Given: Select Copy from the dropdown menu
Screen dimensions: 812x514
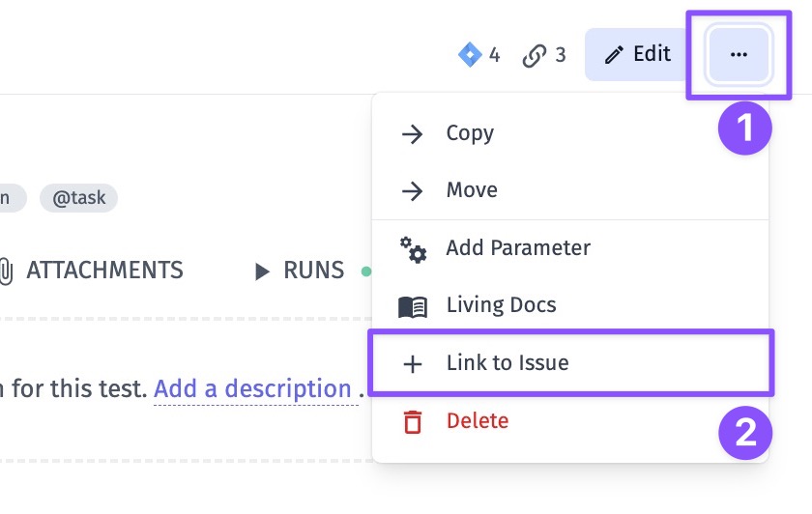Looking at the screenshot, I should [x=470, y=133].
